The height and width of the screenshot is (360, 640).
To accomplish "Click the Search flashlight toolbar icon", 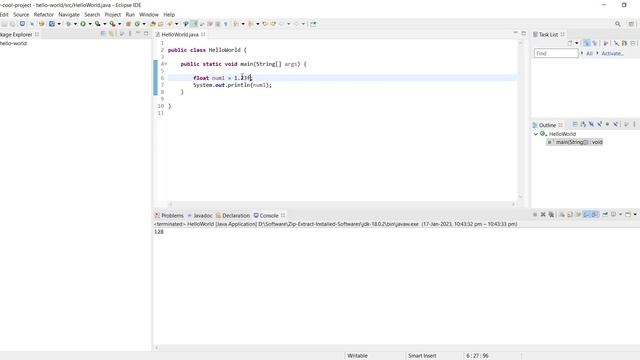I will pos(169,24).
